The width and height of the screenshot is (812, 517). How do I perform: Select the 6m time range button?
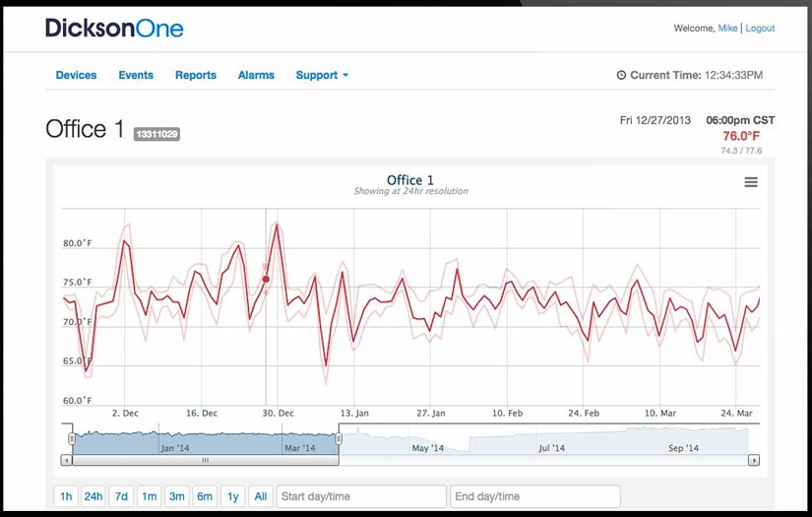(x=205, y=496)
